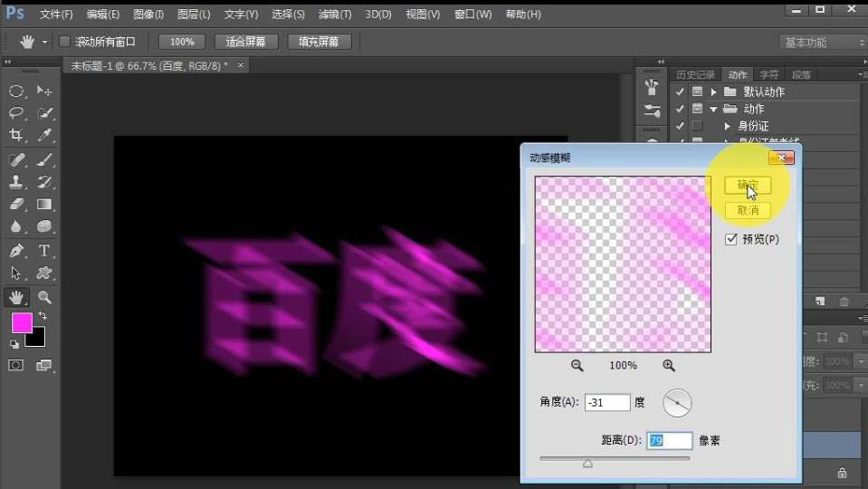Select the Brush tool
Viewport: 868px width, 489px height.
[44, 160]
